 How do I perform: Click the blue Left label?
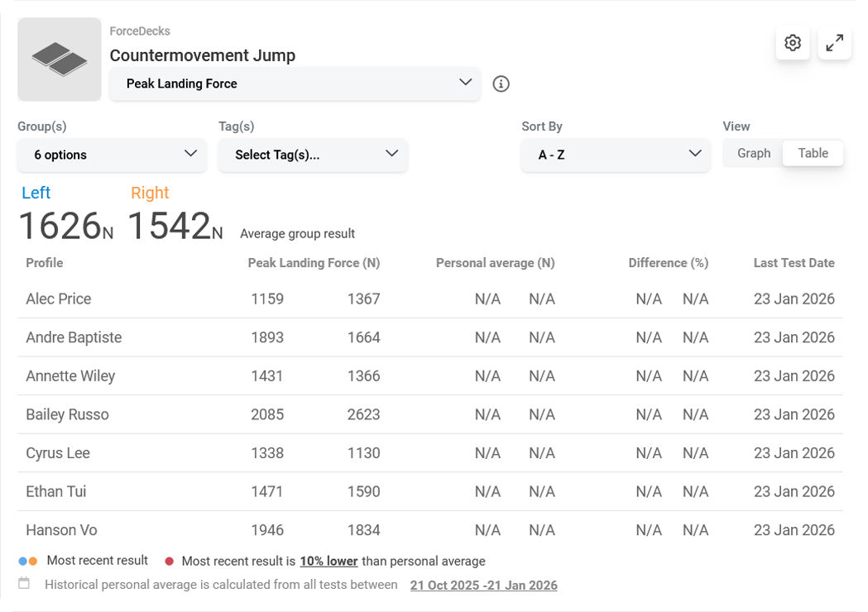tap(36, 193)
